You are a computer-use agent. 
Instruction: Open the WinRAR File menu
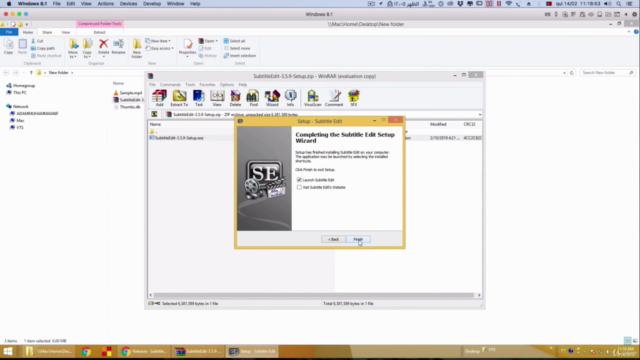152,84
